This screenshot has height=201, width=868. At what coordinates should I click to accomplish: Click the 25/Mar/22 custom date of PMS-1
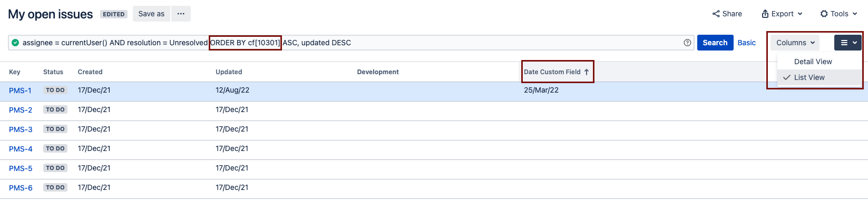click(541, 90)
